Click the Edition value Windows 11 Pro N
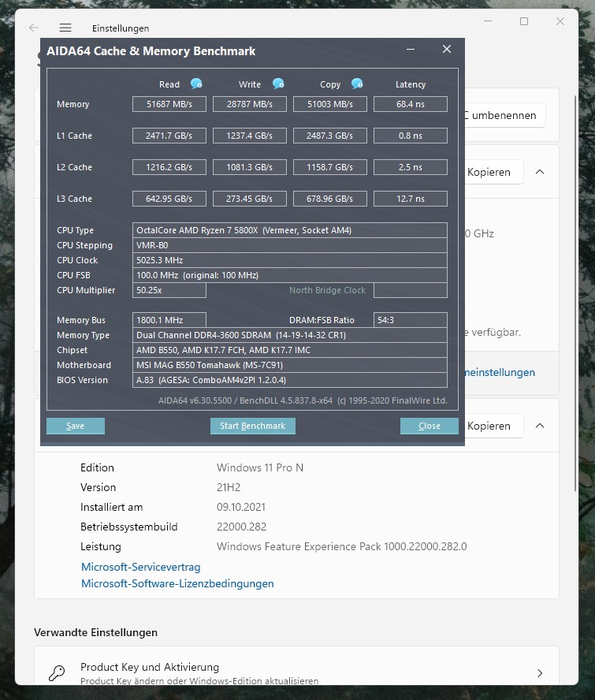The image size is (595, 700). click(x=260, y=467)
